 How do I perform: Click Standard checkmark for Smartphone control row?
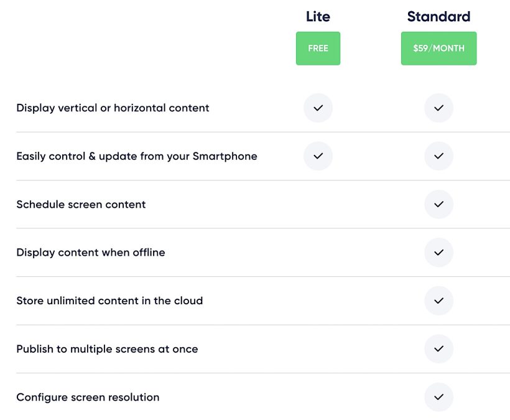click(438, 156)
